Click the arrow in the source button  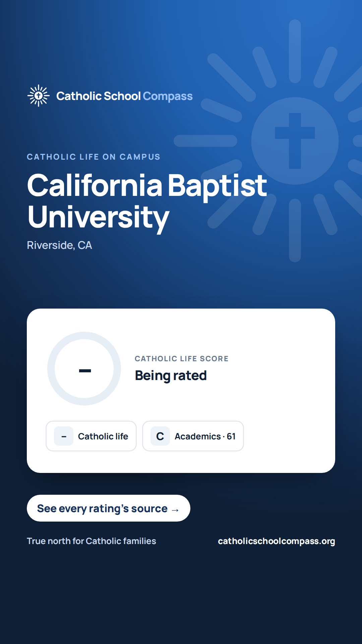pos(175,510)
